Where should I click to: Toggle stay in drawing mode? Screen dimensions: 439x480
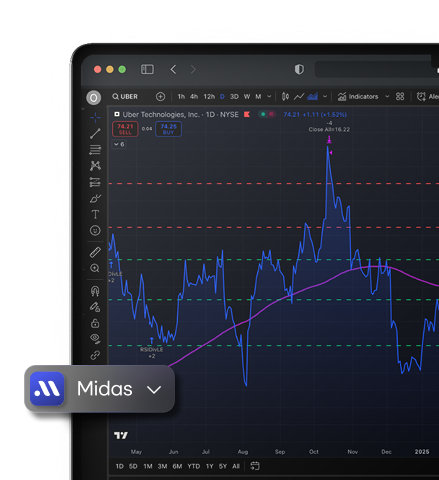pyautogui.click(x=95, y=307)
